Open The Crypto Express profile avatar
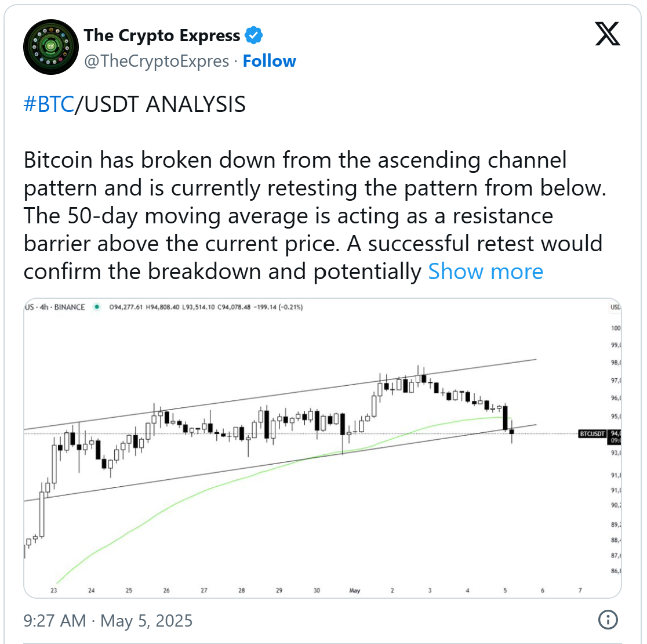This screenshot has height=644, width=647. coord(51,47)
